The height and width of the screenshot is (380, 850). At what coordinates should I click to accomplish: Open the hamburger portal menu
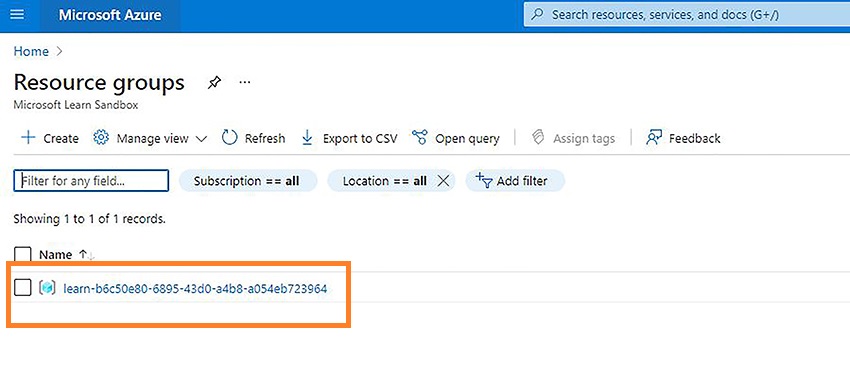(x=17, y=14)
